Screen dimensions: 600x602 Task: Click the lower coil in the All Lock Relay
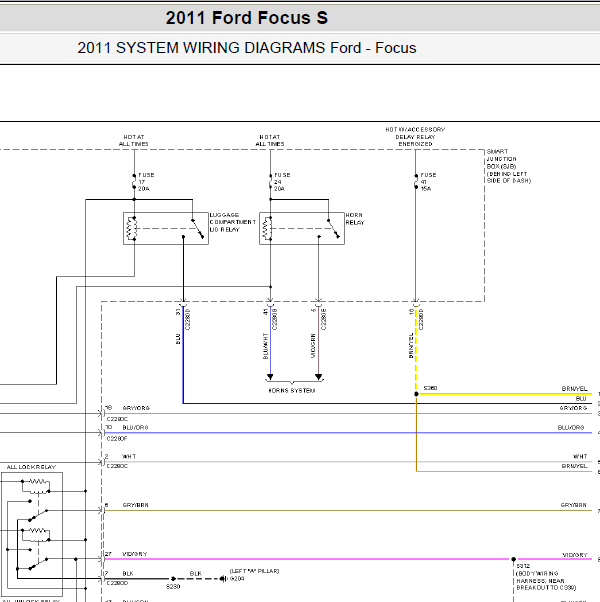[x=37, y=535]
